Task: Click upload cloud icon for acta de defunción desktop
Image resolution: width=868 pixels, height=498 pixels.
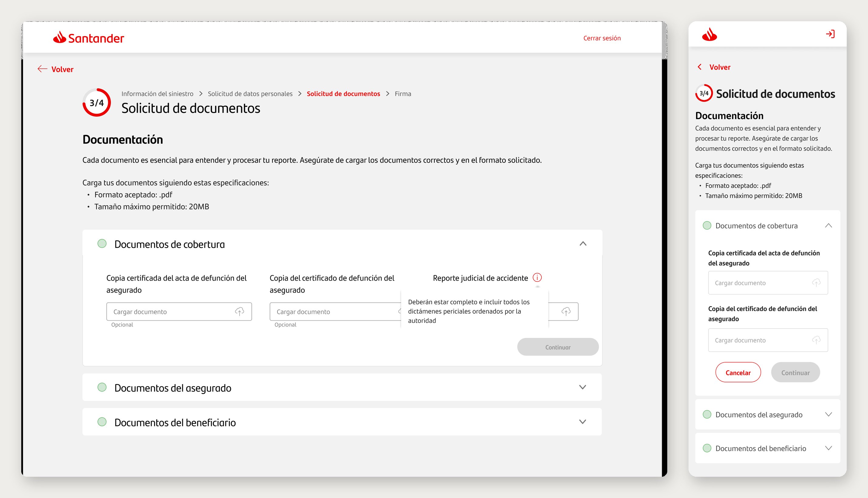Action: pyautogui.click(x=239, y=311)
